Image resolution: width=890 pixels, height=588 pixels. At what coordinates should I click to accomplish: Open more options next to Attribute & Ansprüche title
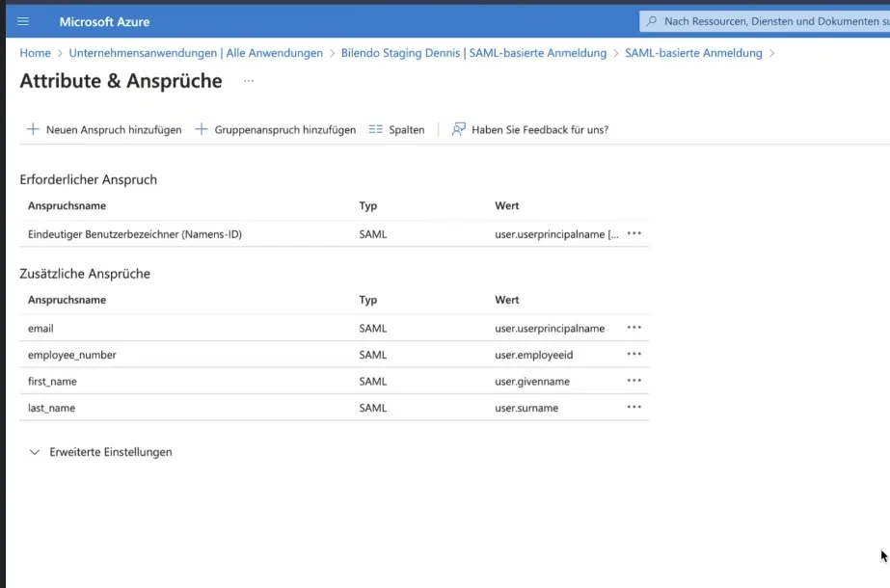coord(249,81)
